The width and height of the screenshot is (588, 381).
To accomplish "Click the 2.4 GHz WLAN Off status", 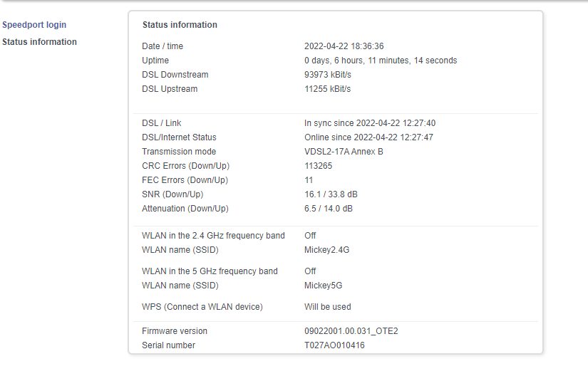I will point(310,235).
